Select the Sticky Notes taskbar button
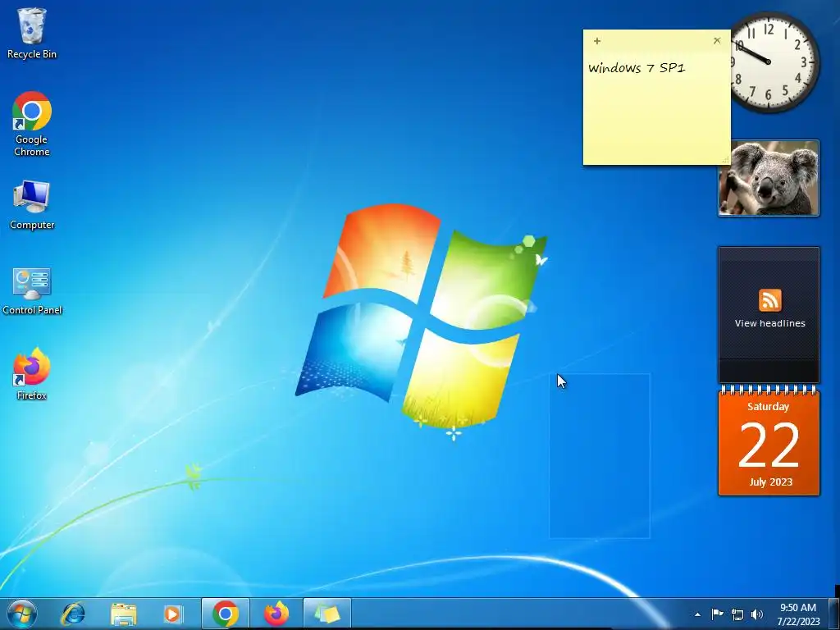840x630 pixels. [327, 614]
